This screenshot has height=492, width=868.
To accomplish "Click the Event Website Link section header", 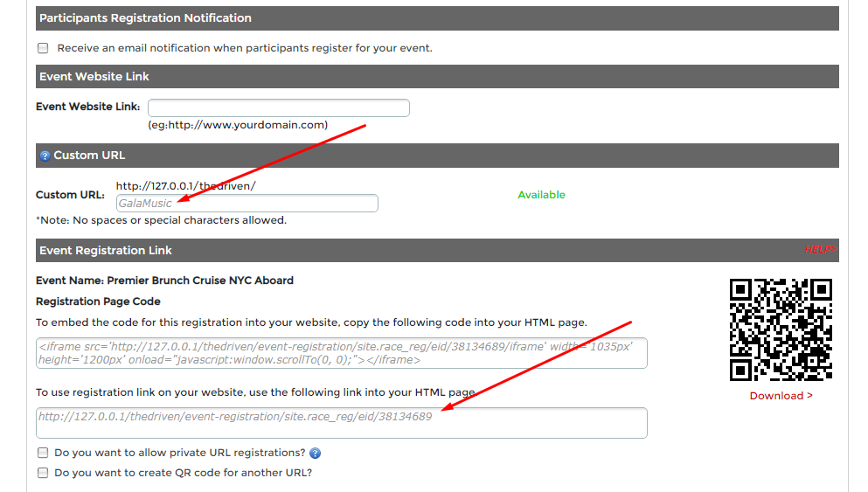I will tap(94, 77).
